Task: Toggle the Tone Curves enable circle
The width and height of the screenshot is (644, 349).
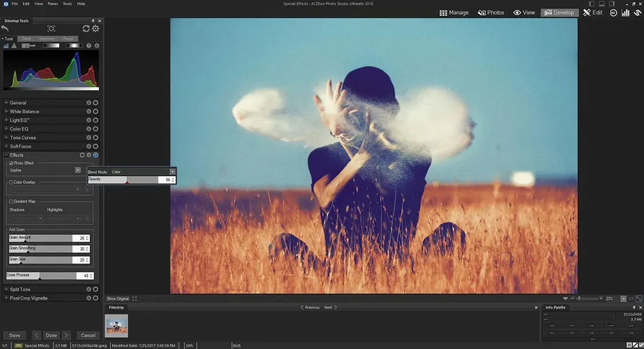Action: pos(96,138)
